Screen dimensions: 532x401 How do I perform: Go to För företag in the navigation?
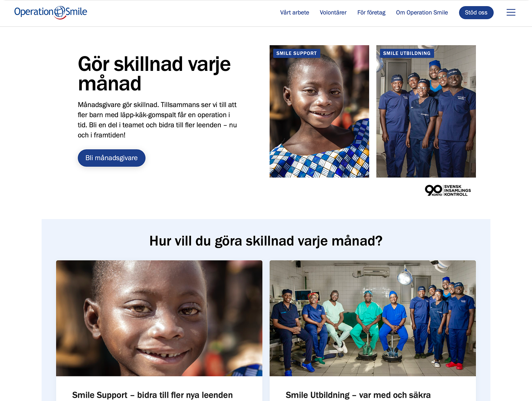[371, 12]
